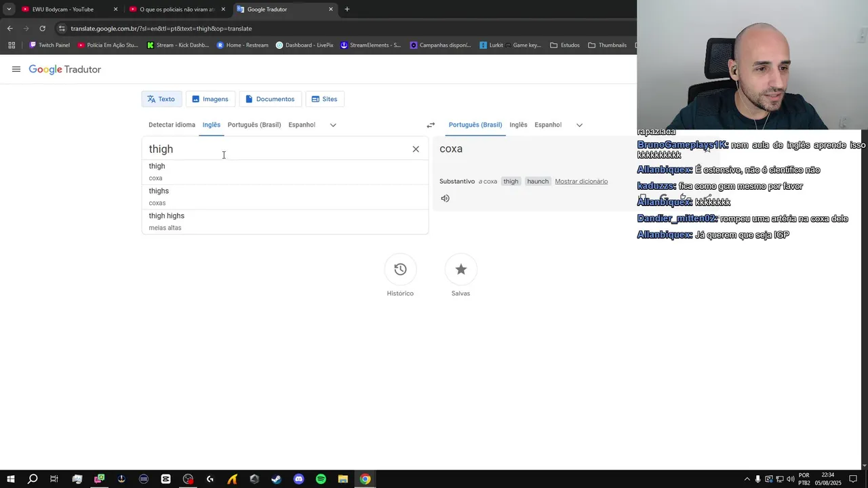This screenshot has width=868, height=488.
Task: Click the browser address bar URL
Action: 161,28
